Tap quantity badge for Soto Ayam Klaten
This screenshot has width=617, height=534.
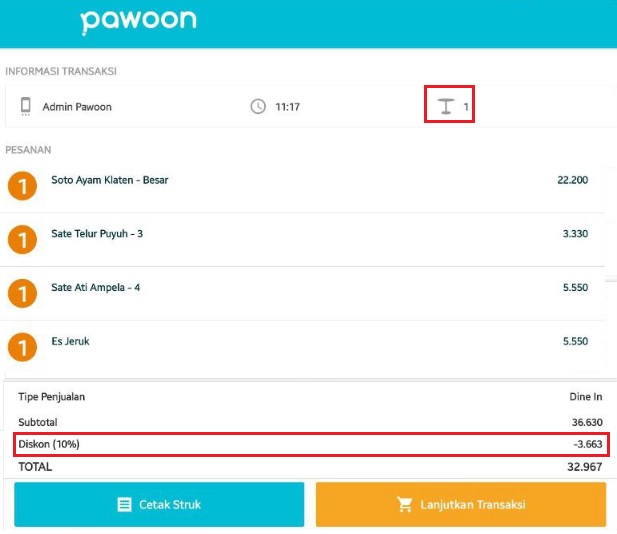[x=22, y=186]
